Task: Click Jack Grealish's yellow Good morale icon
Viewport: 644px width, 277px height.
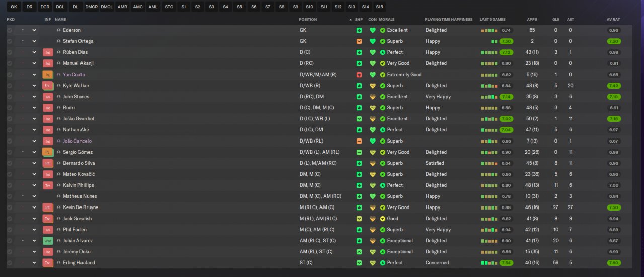Action: pos(383,219)
